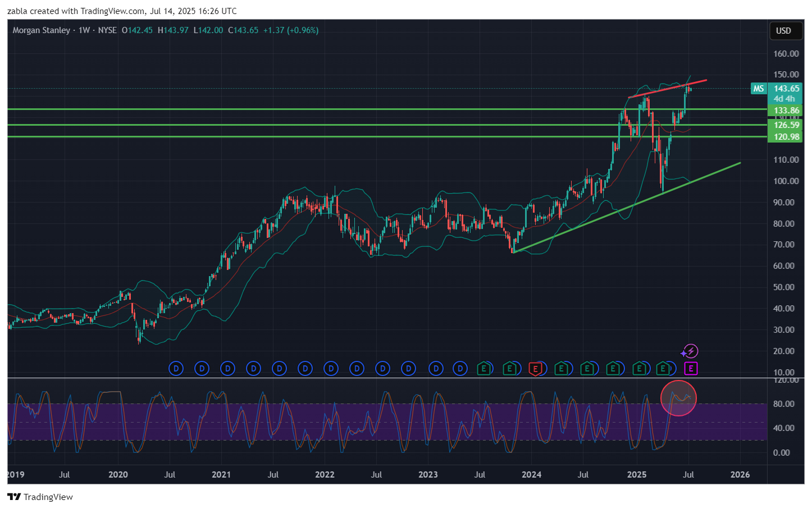
Task: Click the 150.00 price axis label
Action: (x=786, y=75)
